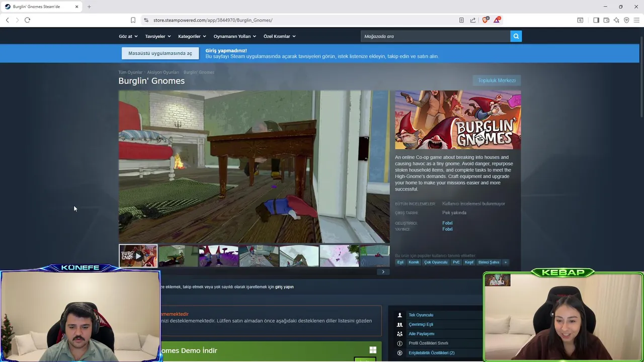Select the 'Keşif' tag
Image resolution: width=644 pixels, height=362 pixels.
pyautogui.click(x=469, y=262)
